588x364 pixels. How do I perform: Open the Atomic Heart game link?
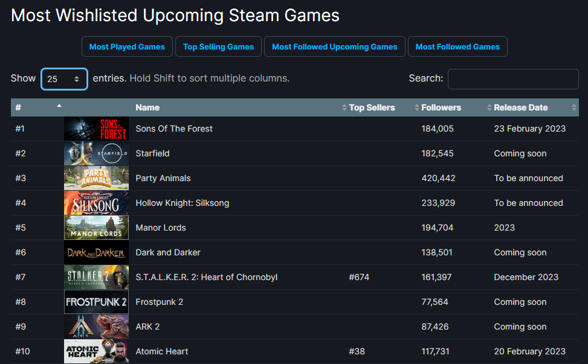pos(162,351)
